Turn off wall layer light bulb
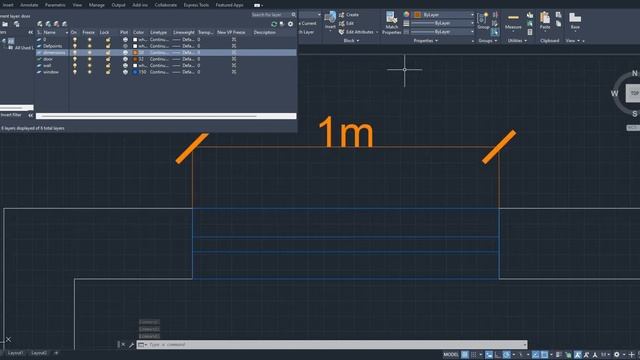Screen dimensions: 640x360 (x=75, y=65)
